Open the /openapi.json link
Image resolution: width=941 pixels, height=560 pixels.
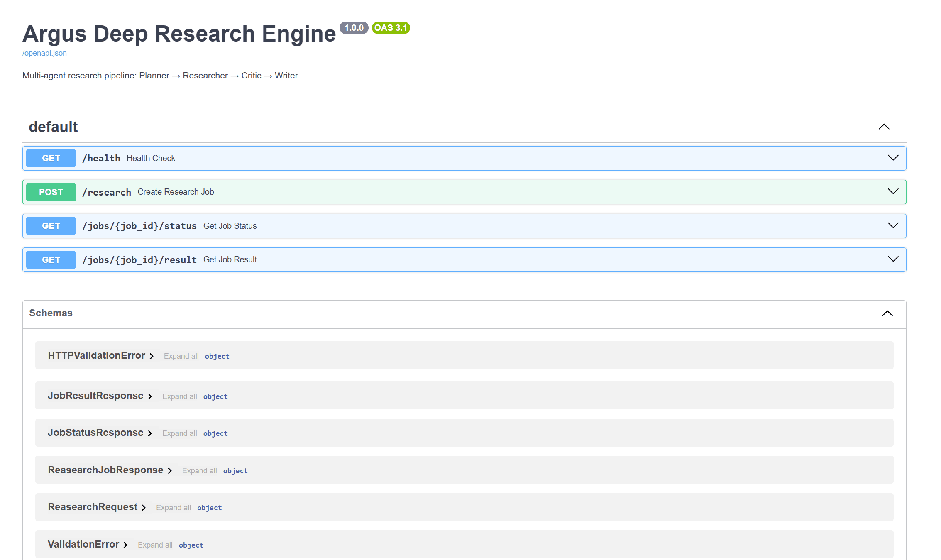coord(44,53)
